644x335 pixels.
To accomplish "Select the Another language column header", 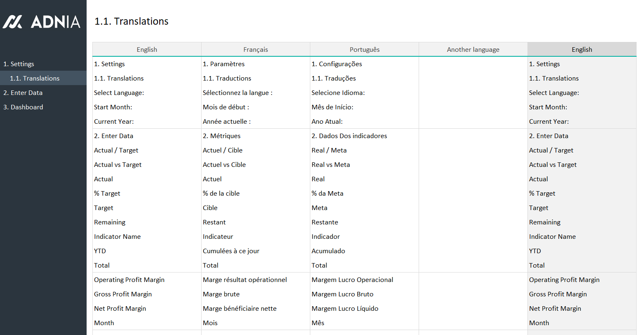I will (x=473, y=50).
